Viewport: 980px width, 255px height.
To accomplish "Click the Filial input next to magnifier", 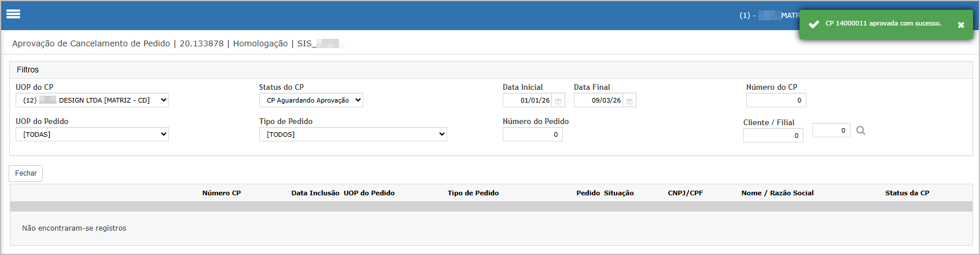I will [831, 130].
